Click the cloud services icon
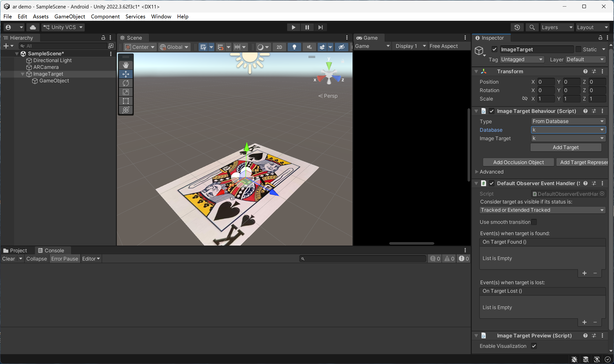The image size is (614, 364). [33, 27]
